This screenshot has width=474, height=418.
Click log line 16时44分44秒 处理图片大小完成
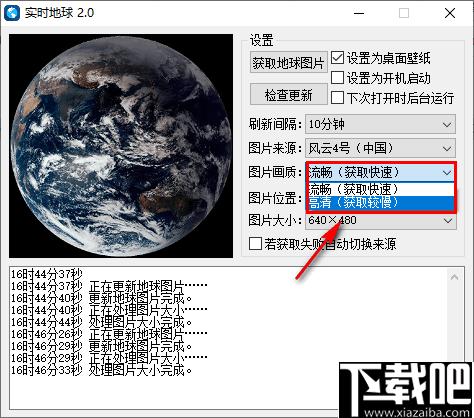102,322
